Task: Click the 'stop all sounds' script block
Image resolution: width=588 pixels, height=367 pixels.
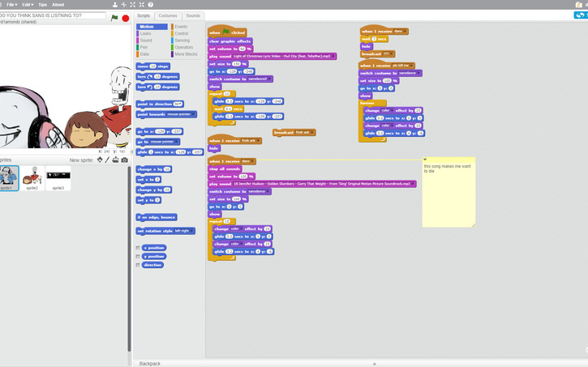Action: (225, 169)
